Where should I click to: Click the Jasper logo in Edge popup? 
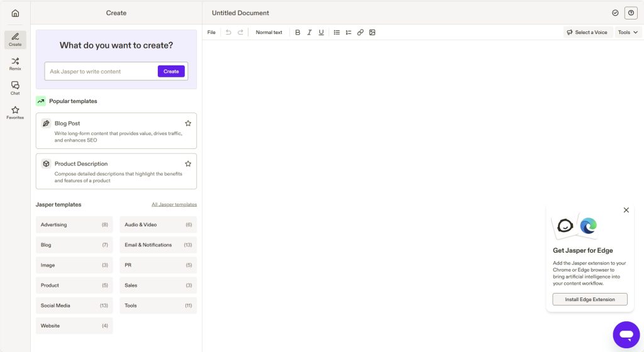click(565, 226)
